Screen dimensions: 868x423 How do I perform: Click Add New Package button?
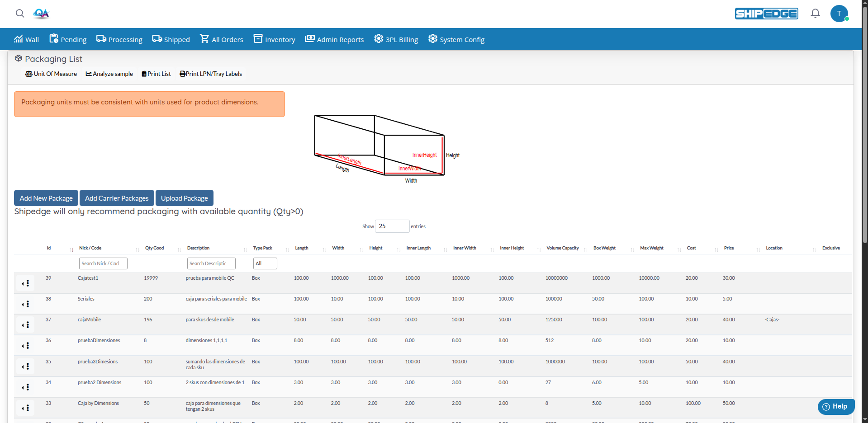(46, 198)
